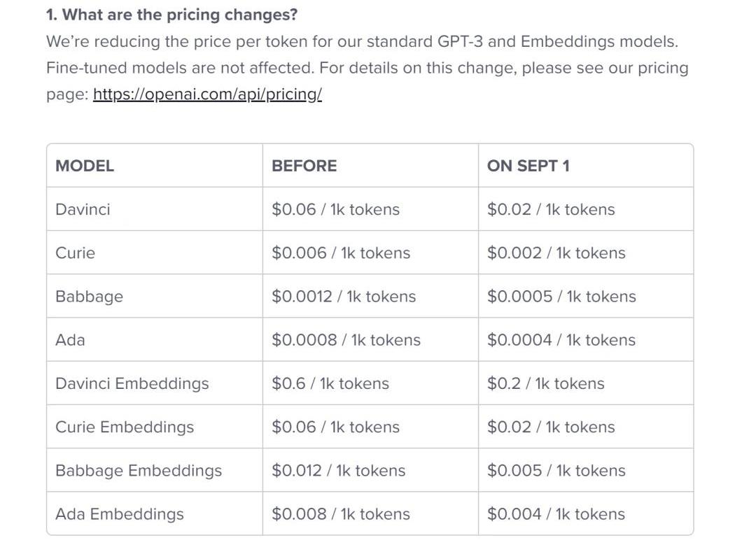Click the MODEL column header
756x540 pixels.
tap(85, 166)
